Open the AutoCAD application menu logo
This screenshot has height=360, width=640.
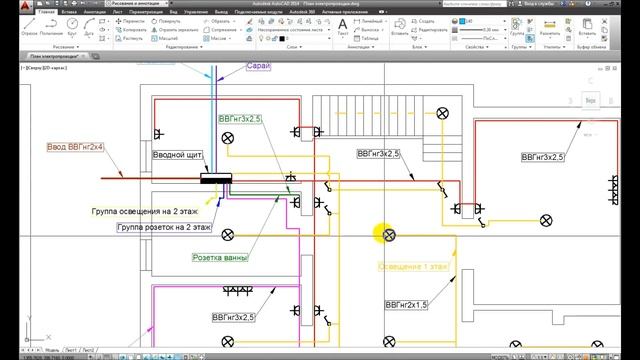[x=26, y=6]
